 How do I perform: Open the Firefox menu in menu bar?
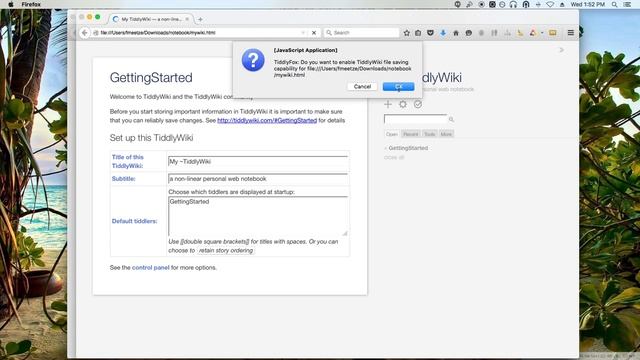coord(31,4)
